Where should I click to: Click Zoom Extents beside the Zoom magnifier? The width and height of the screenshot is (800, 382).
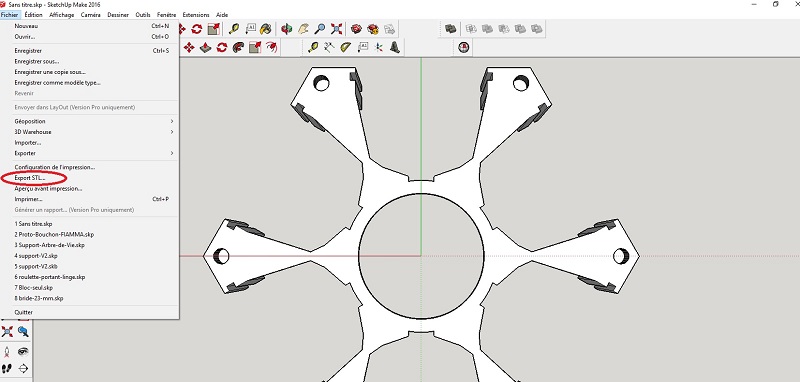pos(337,29)
